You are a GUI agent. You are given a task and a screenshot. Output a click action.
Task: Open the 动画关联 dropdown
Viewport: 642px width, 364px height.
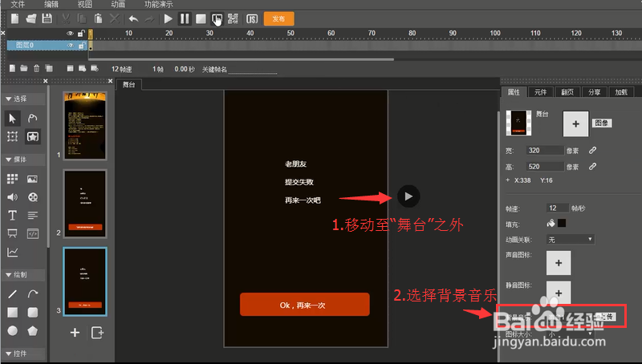coord(571,240)
